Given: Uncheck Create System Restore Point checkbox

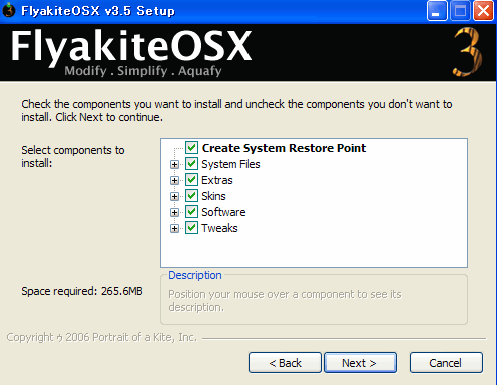Looking at the screenshot, I should tap(191, 148).
